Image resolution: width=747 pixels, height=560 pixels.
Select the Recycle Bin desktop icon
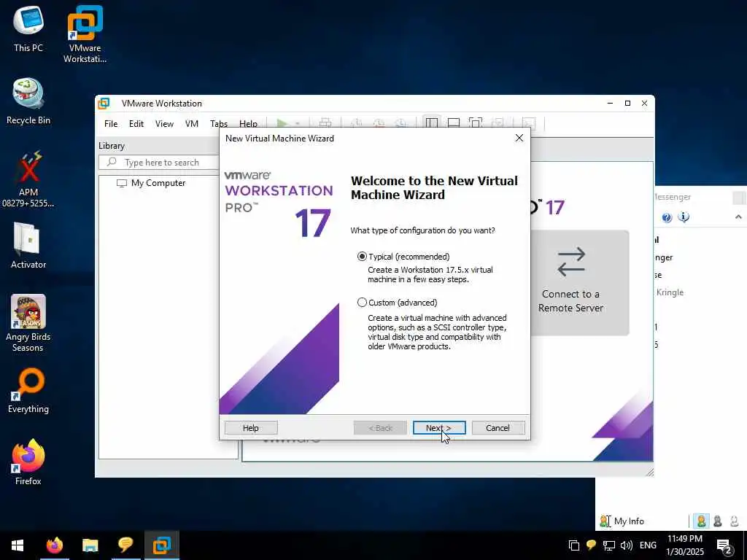(x=28, y=101)
